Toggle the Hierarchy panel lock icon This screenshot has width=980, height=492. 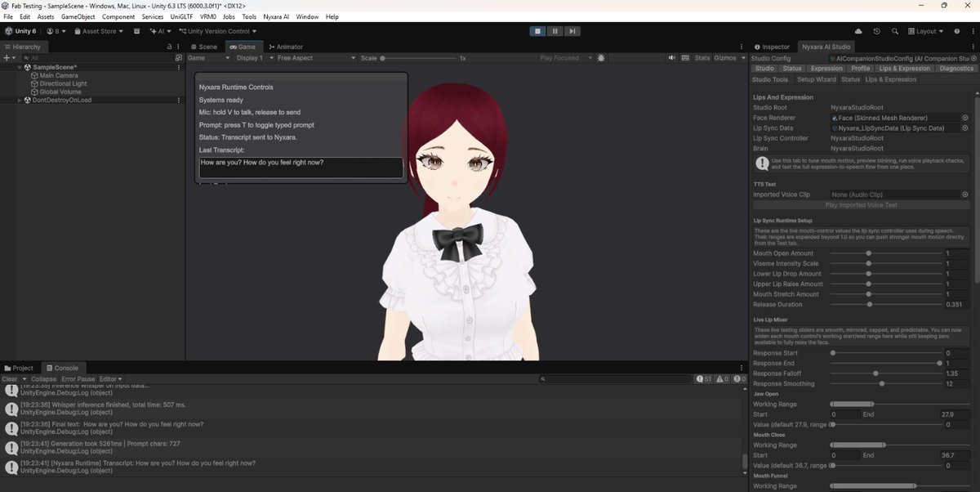170,47
